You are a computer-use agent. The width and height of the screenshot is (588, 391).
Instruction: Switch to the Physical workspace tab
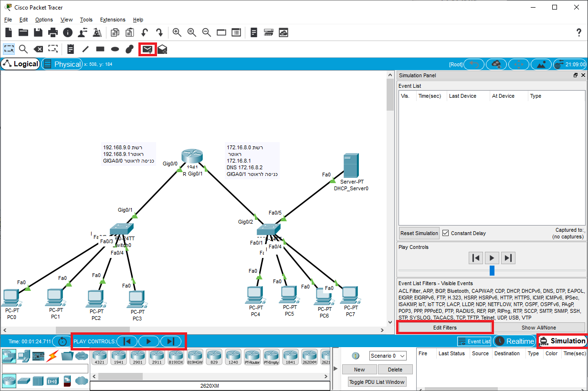click(62, 64)
